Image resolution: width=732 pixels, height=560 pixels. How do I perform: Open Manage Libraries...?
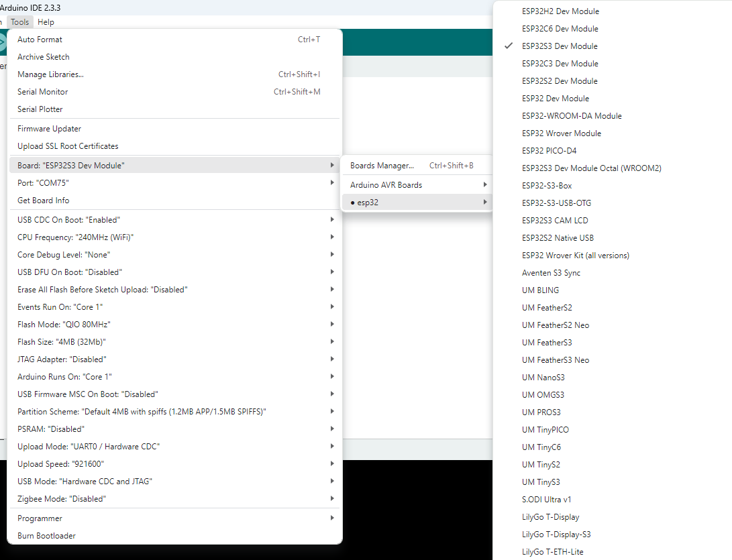click(x=50, y=74)
